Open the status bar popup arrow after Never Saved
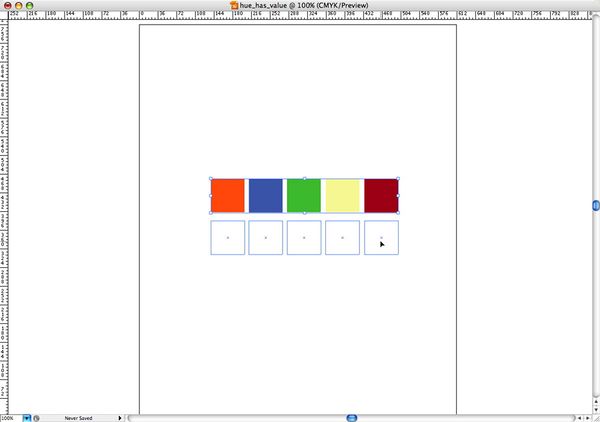 pos(120,417)
